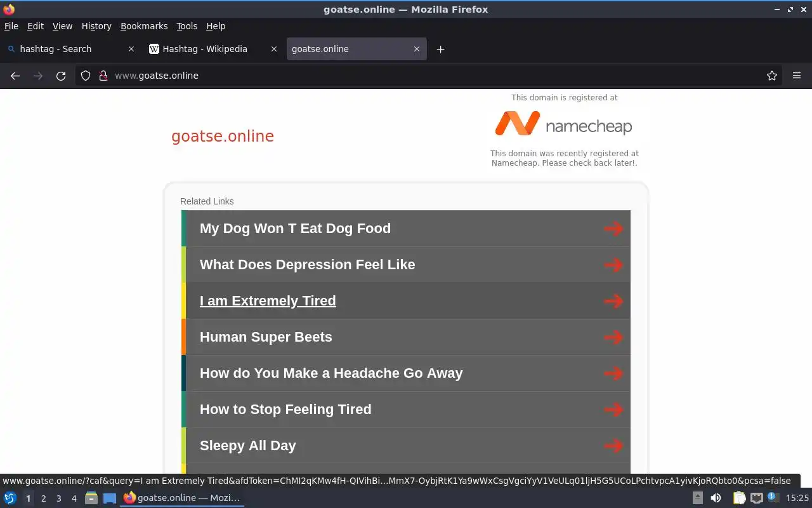Click the goatse.online heading link

pos(223,137)
